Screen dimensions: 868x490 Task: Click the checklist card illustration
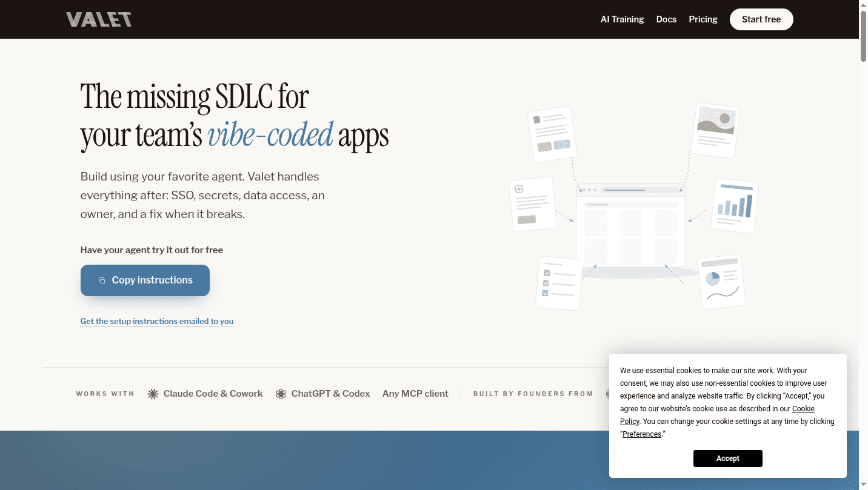pyautogui.click(x=559, y=283)
